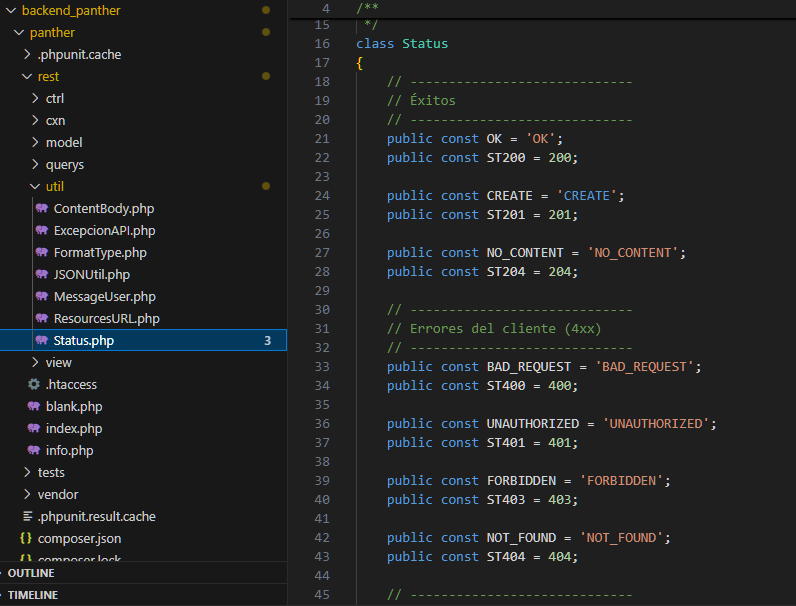Image resolution: width=796 pixels, height=606 pixels.
Task: Open ContentBody.php in the explorer
Action: pos(104,209)
